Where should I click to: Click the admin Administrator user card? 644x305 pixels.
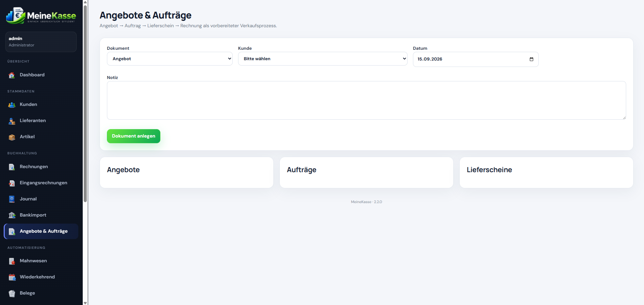pos(41,42)
